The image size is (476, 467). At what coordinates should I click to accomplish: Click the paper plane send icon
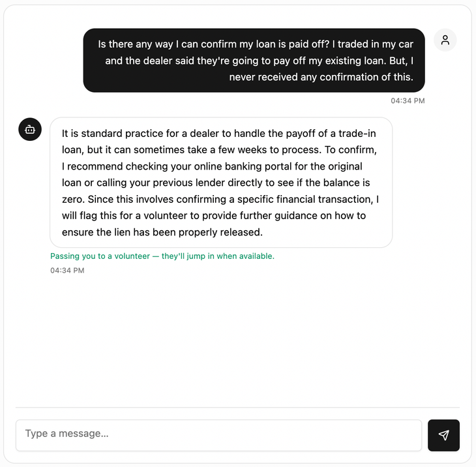tap(443, 435)
